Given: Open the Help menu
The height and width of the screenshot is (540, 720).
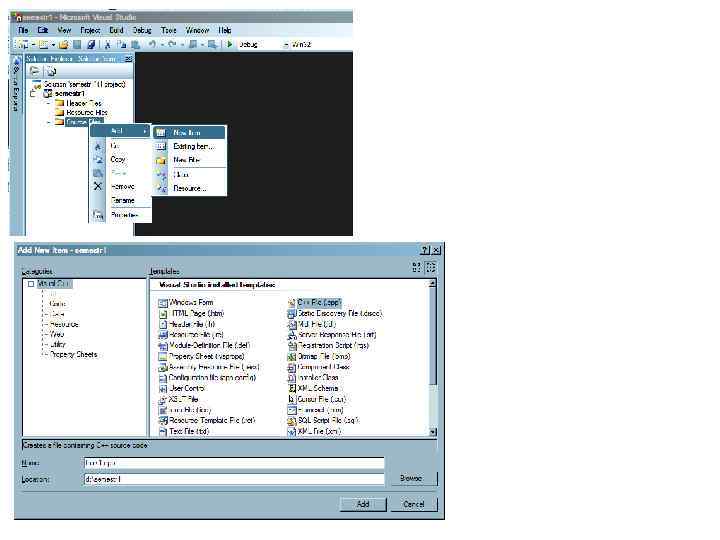Looking at the screenshot, I should click(x=225, y=30).
